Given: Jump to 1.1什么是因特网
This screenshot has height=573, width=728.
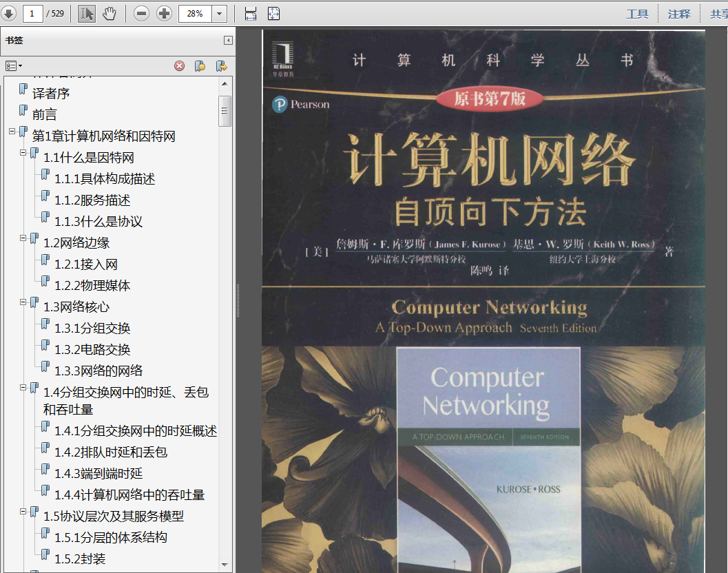Looking at the screenshot, I should [89, 158].
